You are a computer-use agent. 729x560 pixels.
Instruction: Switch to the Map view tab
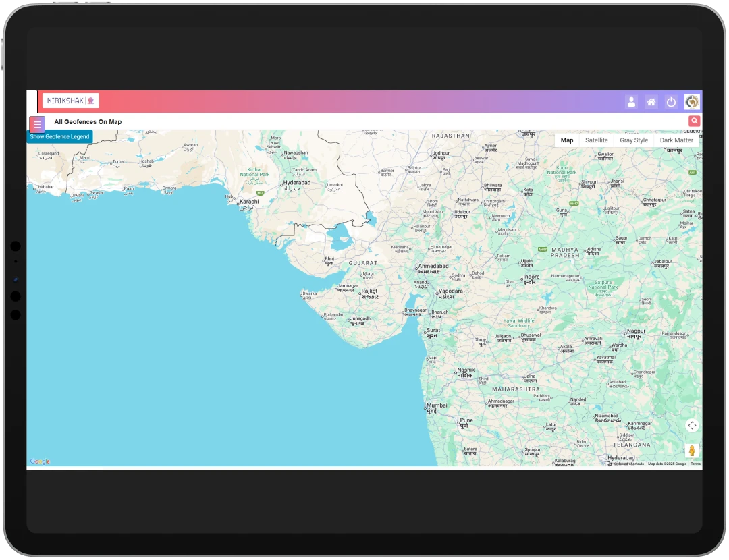[567, 140]
